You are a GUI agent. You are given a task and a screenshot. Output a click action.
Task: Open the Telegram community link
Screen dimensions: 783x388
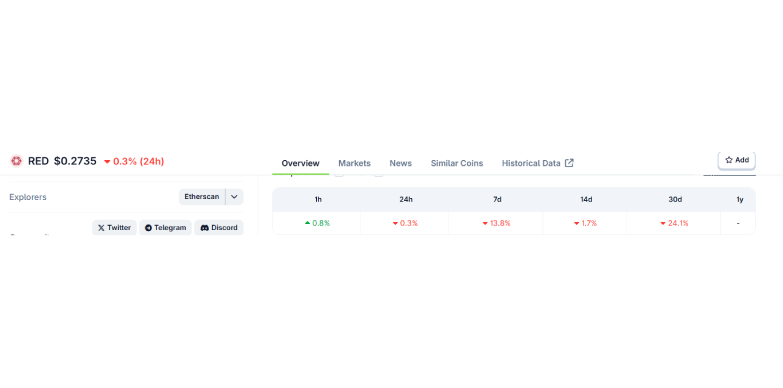pyautogui.click(x=165, y=228)
